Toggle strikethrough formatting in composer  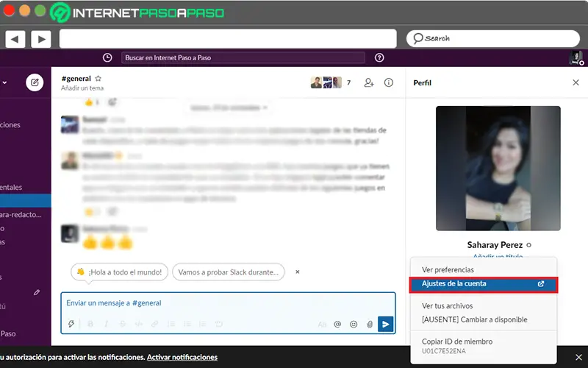point(122,324)
